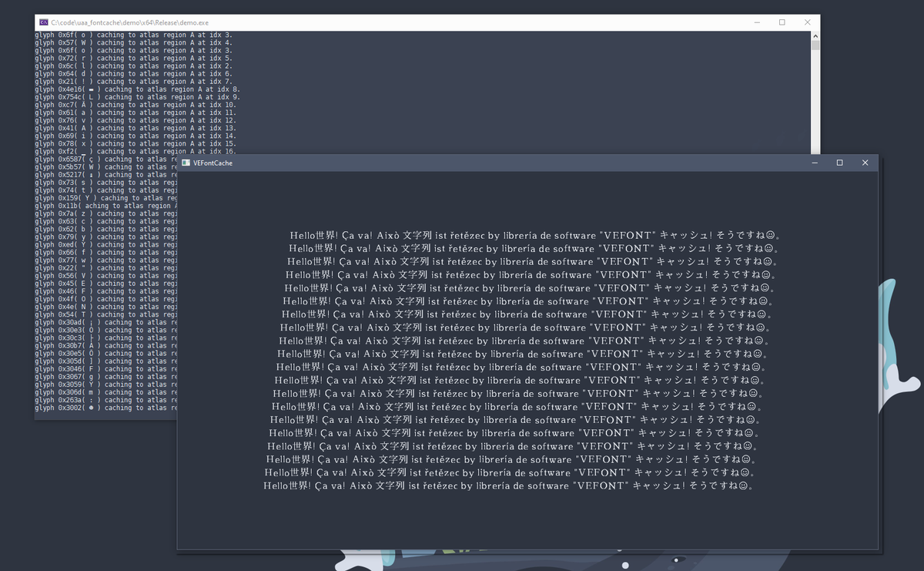Minimize the demo.exe console window
Screen dimensions: 924x571
pos(756,22)
